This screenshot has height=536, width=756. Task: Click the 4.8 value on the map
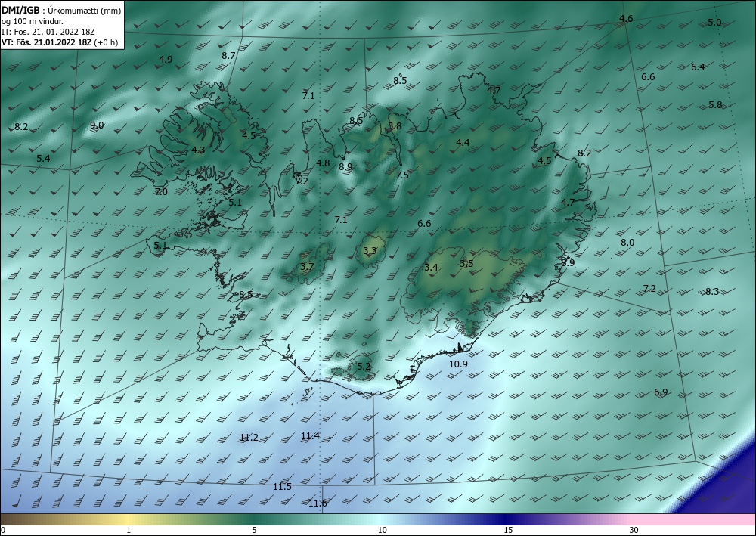[x=323, y=163]
